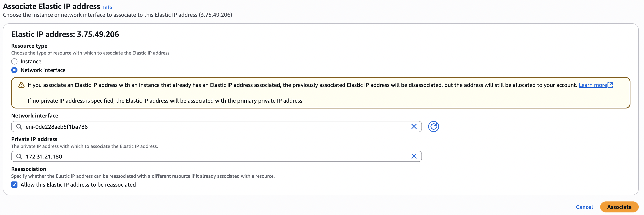Click the Associate Elastic IP address page title
The image size is (644, 215).
[51, 6]
